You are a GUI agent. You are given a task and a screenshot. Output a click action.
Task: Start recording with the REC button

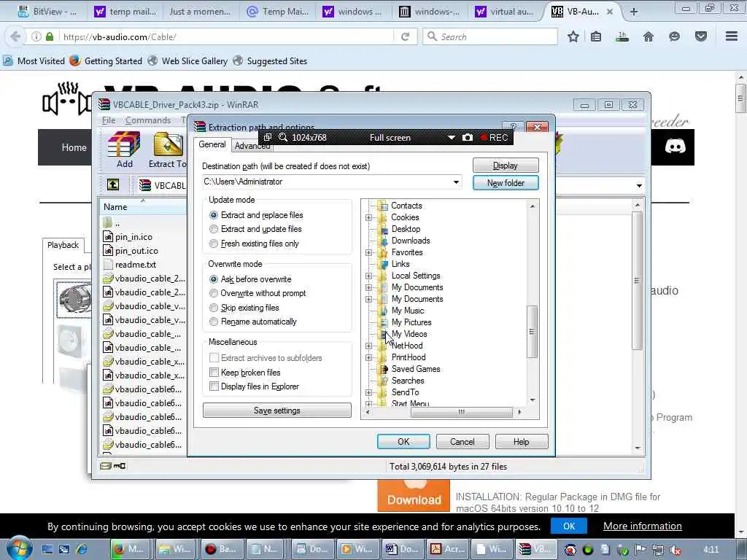(x=494, y=137)
